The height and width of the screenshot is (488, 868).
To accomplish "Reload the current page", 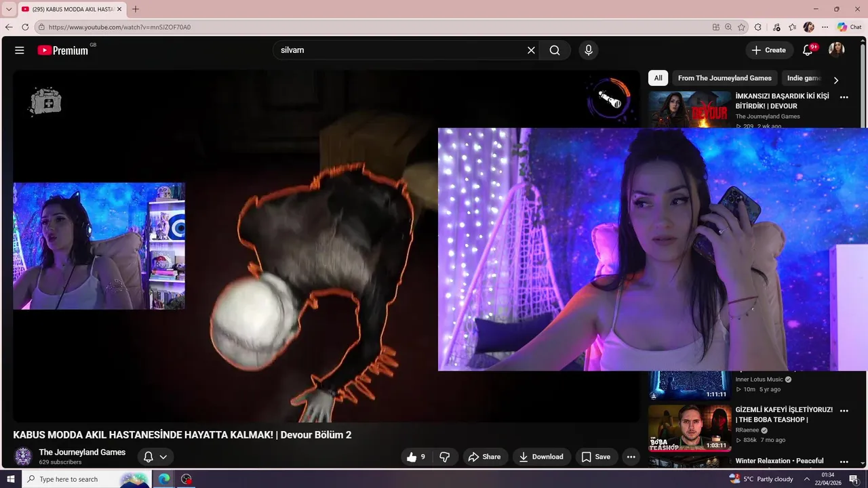I will pos(25,27).
